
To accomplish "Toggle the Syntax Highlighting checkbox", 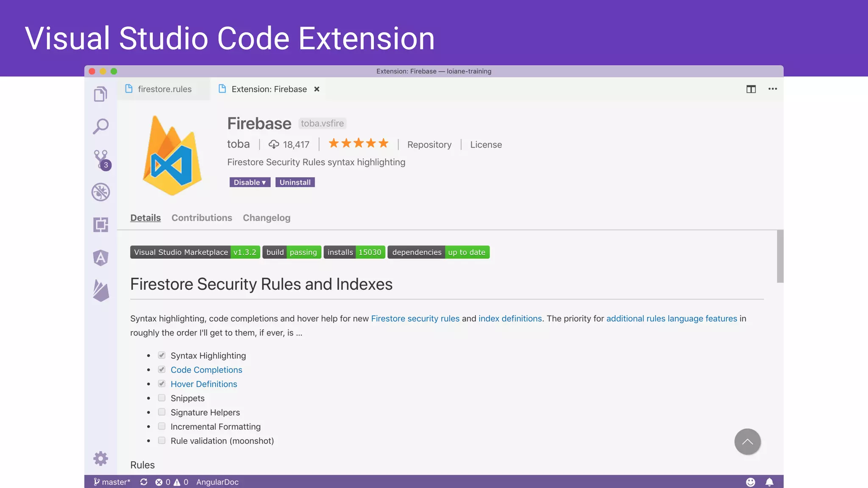I will (161, 355).
